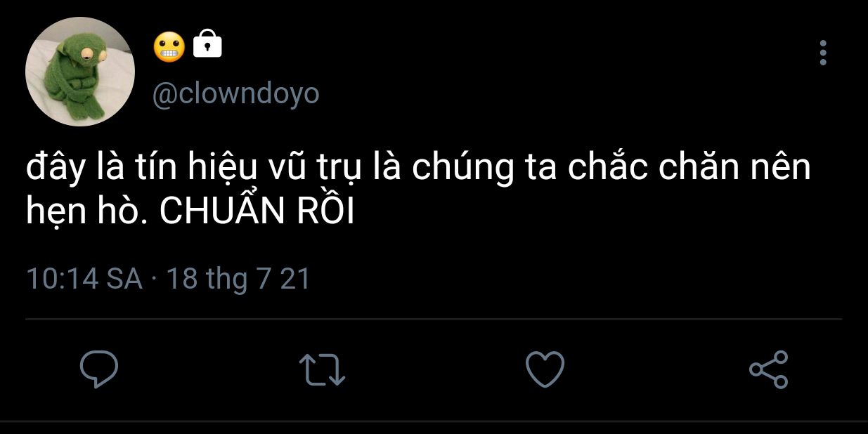Start a reply to @clowndoyo's tweet
Screen dimensions: 868x434
[x=98, y=369]
